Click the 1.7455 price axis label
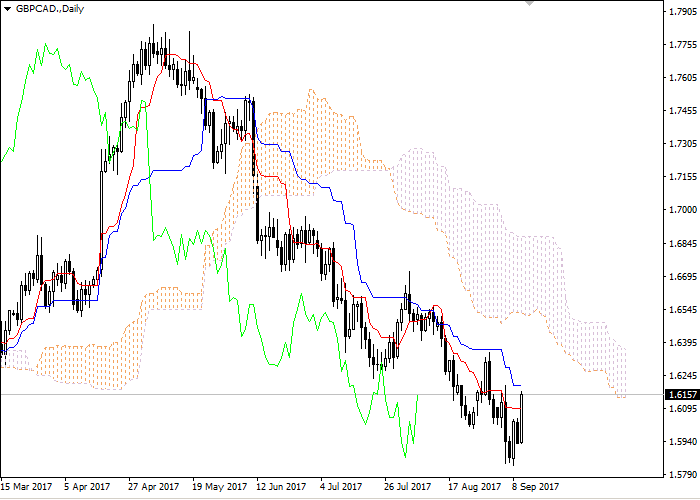The image size is (700, 500). [x=683, y=111]
